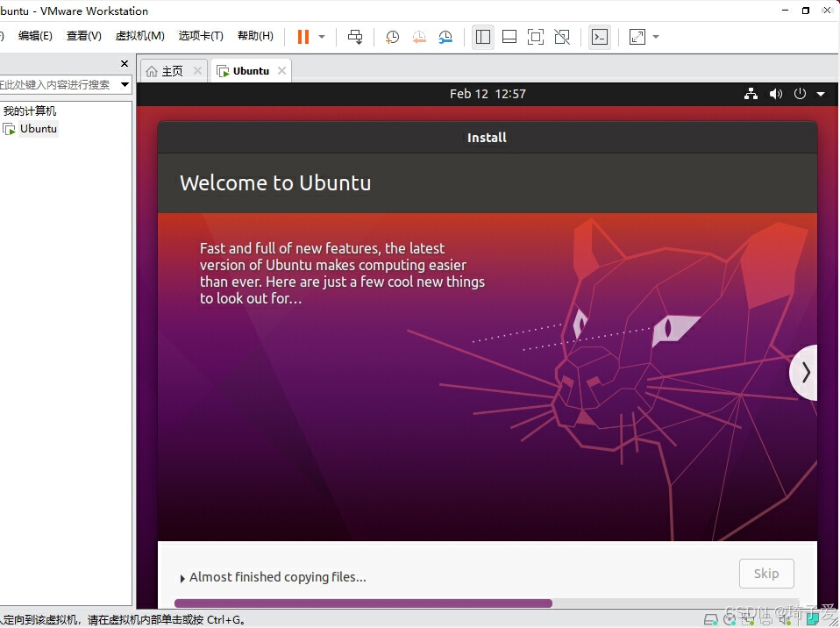Click the hard disk status icon
This screenshot has height=628, width=840.
click(x=710, y=619)
